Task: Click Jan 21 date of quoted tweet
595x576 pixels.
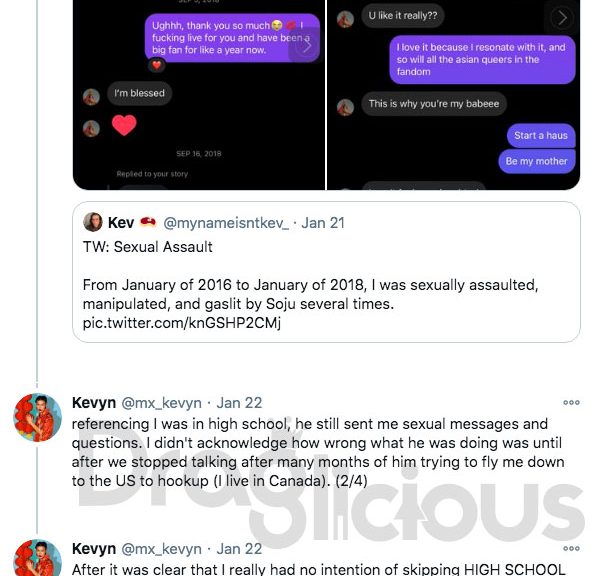Action: (323, 223)
